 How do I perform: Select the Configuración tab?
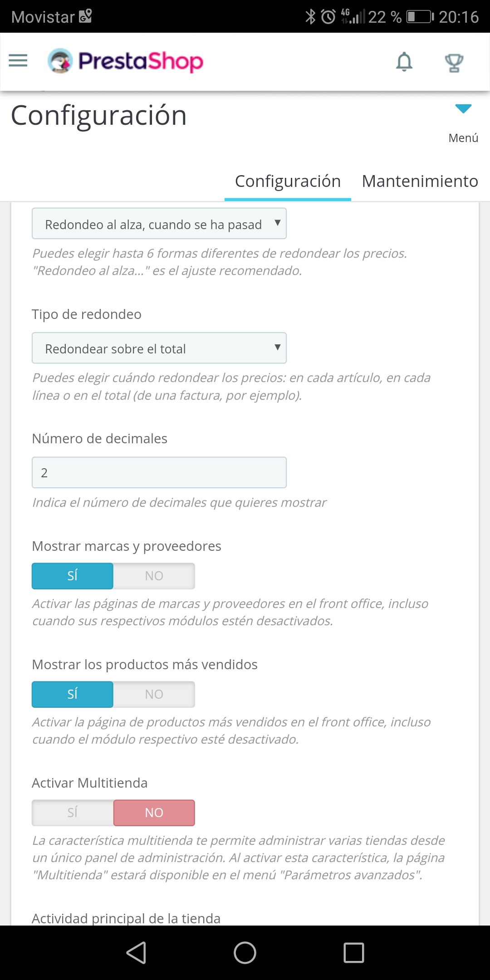(x=288, y=181)
